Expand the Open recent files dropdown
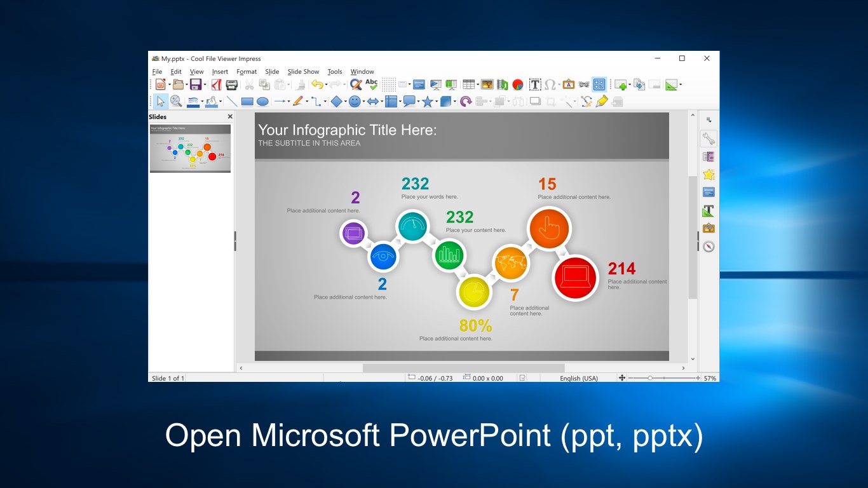The image size is (868, 488). coord(187,85)
